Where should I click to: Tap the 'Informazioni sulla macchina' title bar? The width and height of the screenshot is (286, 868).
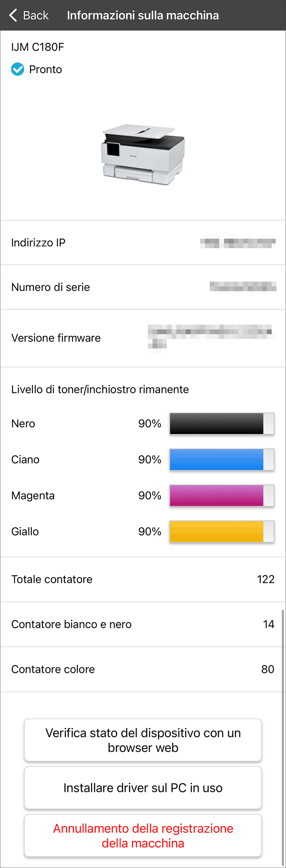tap(143, 15)
